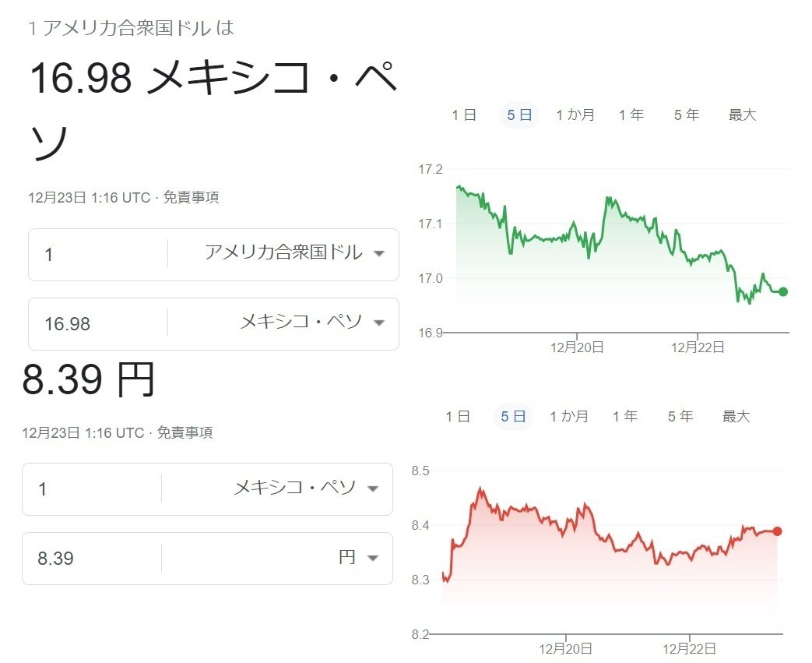
Task: Select the 8.39 yen amount field
Action: point(93,558)
